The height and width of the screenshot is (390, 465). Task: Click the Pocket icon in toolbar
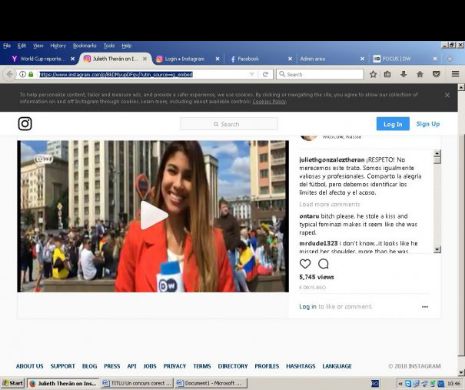pos(436,74)
